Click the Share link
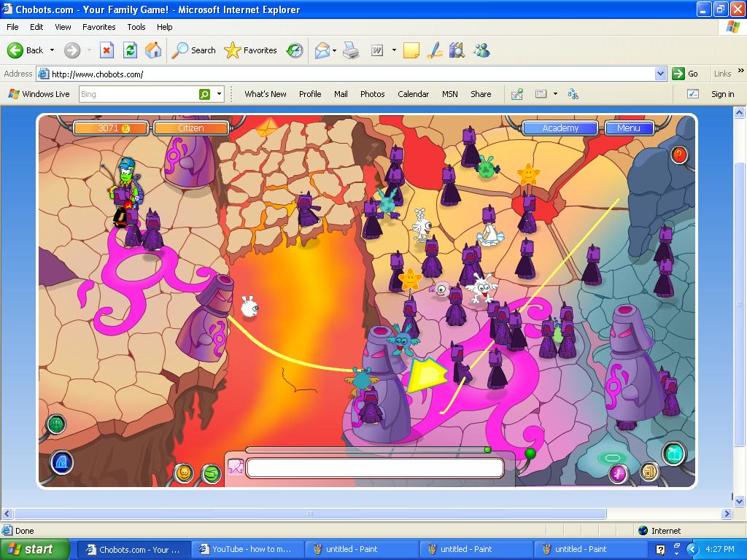Screen dimensions: 747x560 click(x=481, y=94)
